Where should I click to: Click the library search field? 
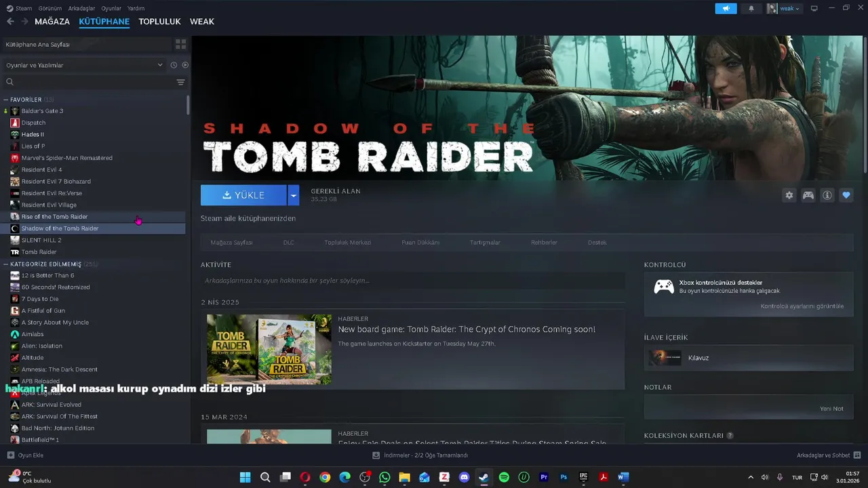pos(88,82)
